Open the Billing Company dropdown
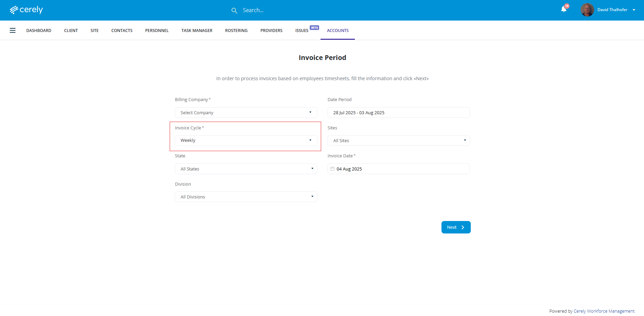Image resolution: width=644 pixels, height=316 pixels. (246, 113)
